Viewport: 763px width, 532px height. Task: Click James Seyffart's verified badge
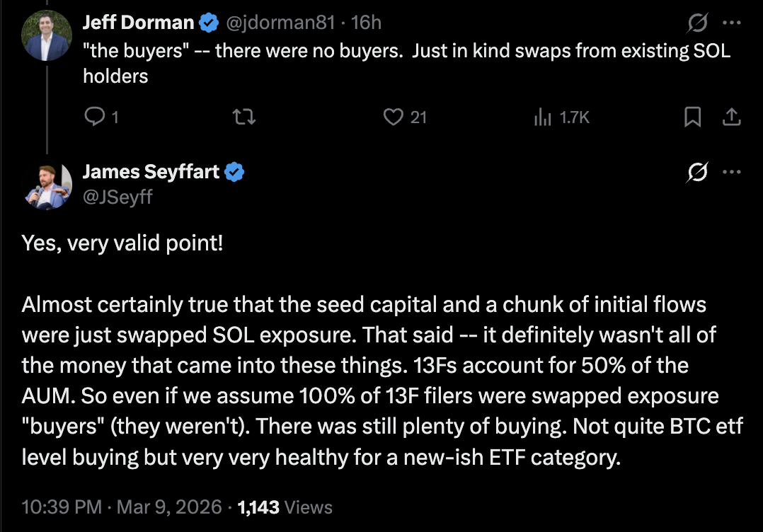(236, 171)
